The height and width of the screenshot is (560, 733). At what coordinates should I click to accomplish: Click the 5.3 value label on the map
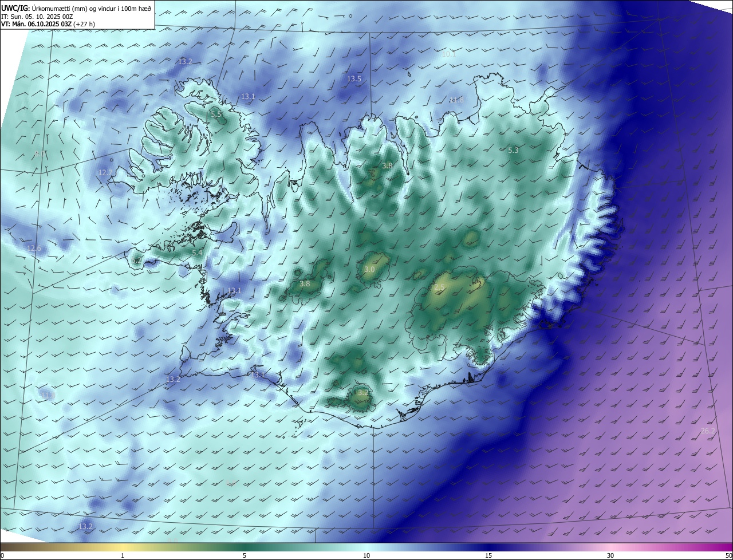tap(513, 150)
